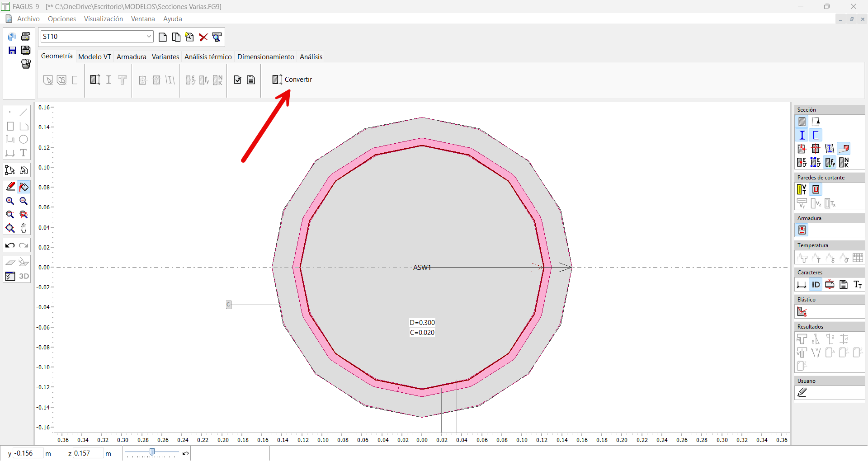Viewport: 868px width, 461px height.
Task: Open the Elástico display icon
Action: (x=802, y=311)
